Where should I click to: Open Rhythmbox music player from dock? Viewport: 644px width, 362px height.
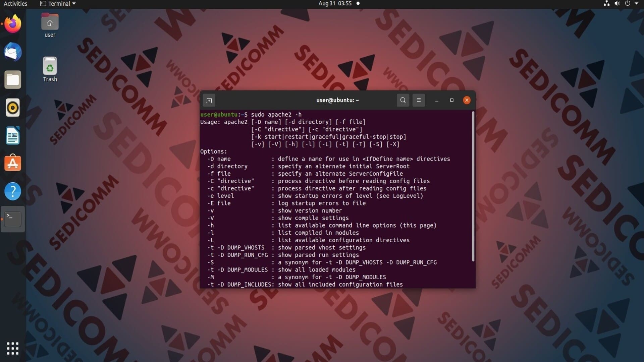[x=13, y=108]
